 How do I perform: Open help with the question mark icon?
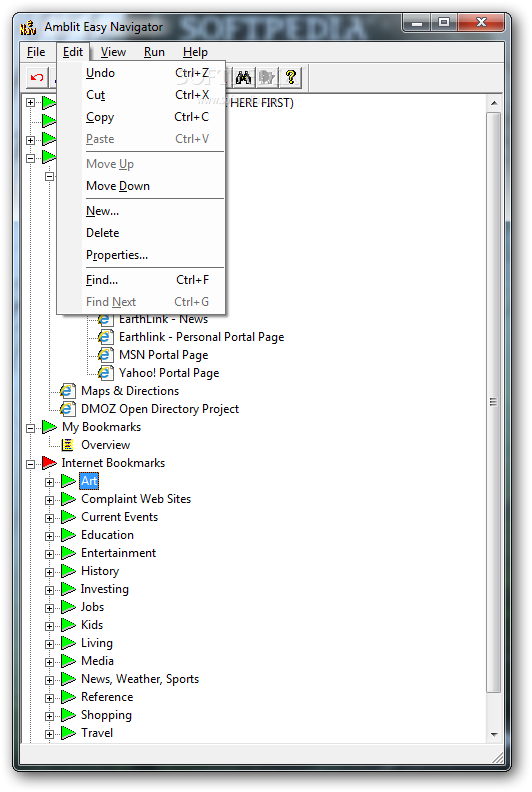[x=291, y=78]
